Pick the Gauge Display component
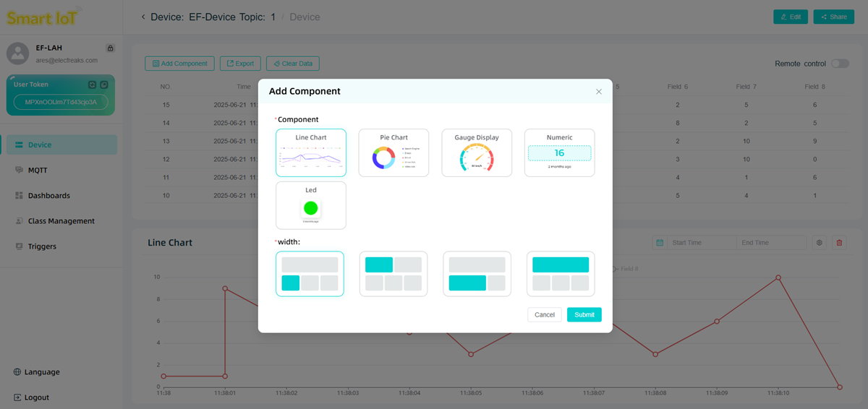868x409 pixels. click(x=477, y=152)
